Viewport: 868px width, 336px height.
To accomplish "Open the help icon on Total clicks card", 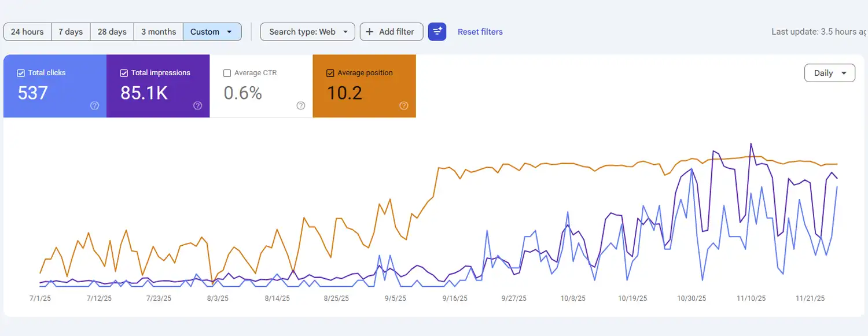I will pyautogui.click(x=94, y=106).
